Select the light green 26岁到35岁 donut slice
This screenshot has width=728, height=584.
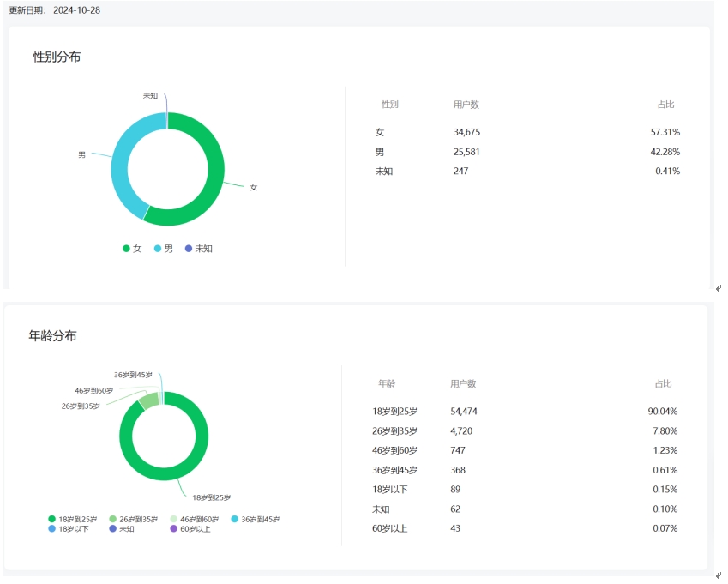coord(149,400)
